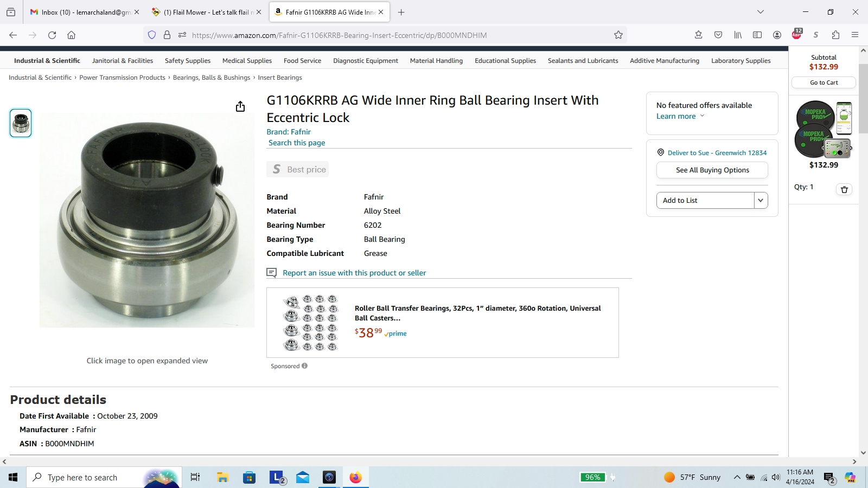Open Firefox application hamburger menu
This screenshot has height=488, width=868.
(x=855, y=35)
